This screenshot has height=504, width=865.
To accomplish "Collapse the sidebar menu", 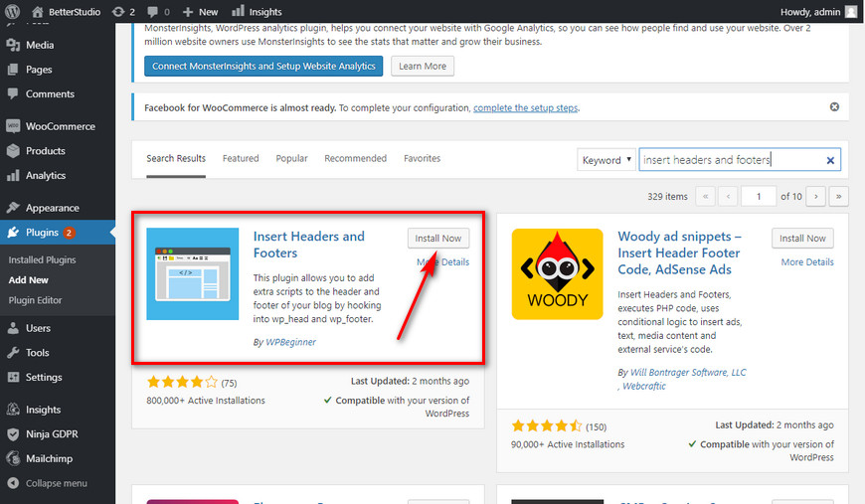I will click(58, 483).
